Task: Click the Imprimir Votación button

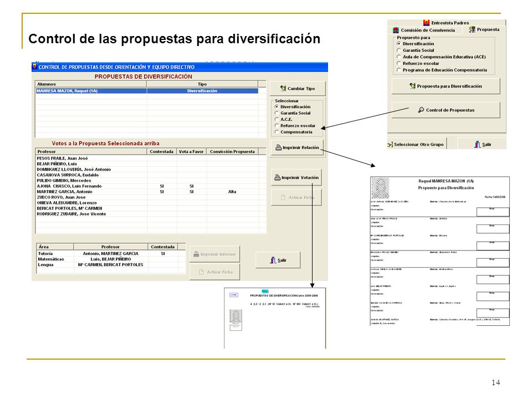Action: coord(296,177)
